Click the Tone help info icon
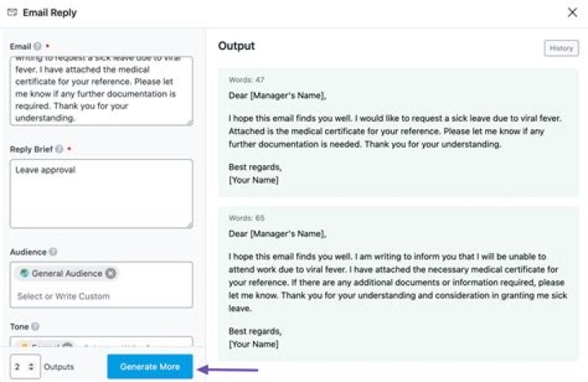Viewport: 588px width, 382px height. pos(36,326)
